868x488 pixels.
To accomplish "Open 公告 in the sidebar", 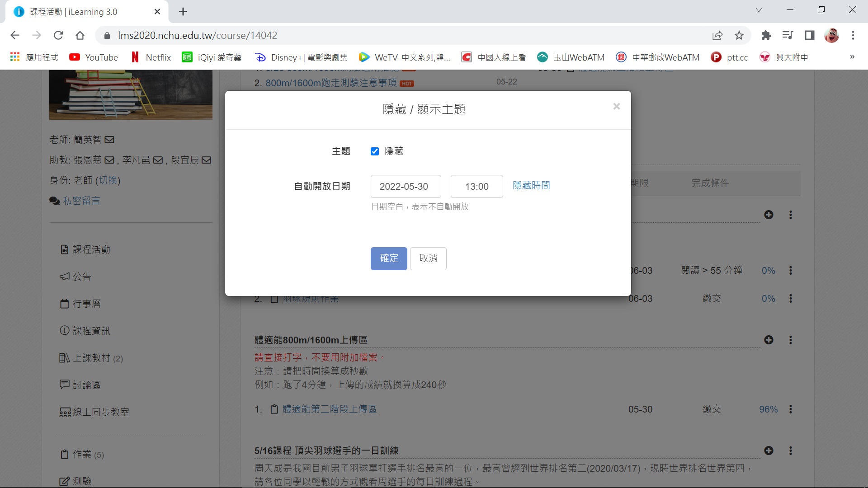I will coord(76,277).
